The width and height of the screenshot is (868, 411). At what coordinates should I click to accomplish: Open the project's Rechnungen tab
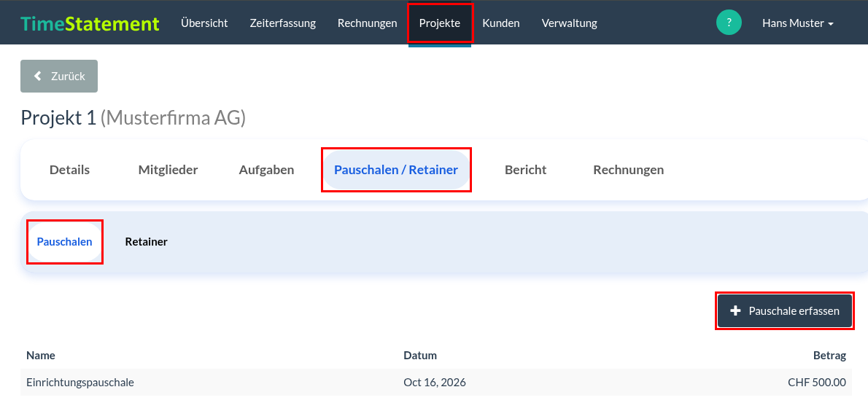(629, 170)
